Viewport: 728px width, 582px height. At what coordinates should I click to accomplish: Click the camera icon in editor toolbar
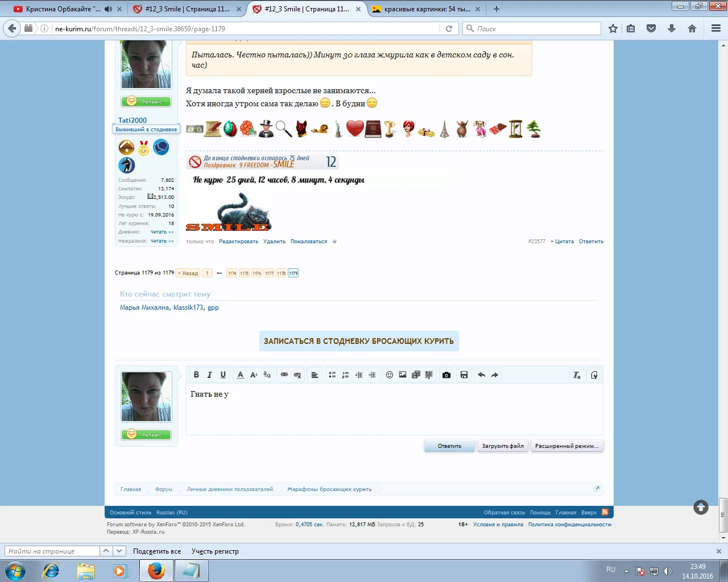coord(446,375)
